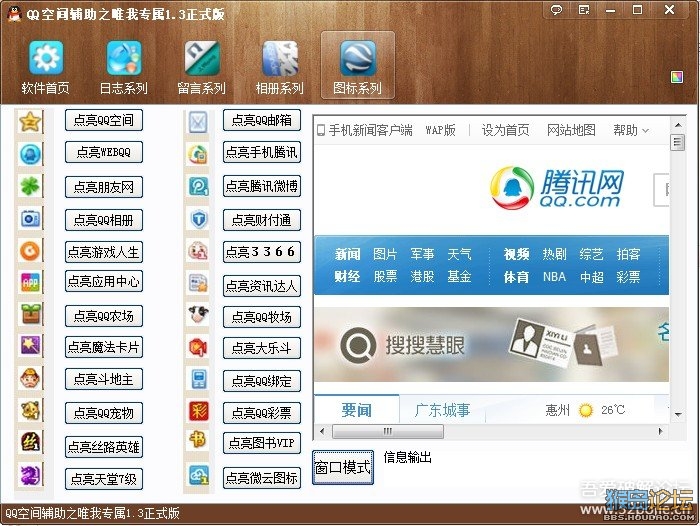Expand the 帮助 dropdown on webpage
700x526 pixels.
630,130
